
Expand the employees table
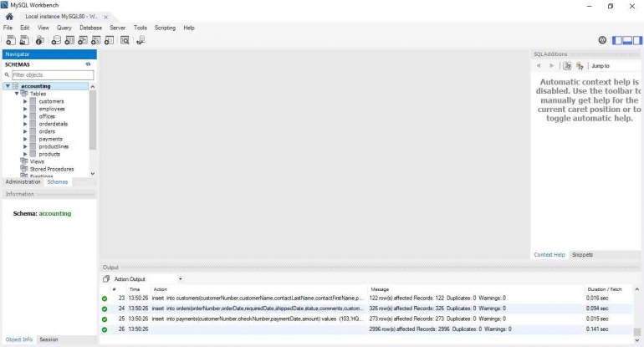pyautogui.click(x=25, y=109)
